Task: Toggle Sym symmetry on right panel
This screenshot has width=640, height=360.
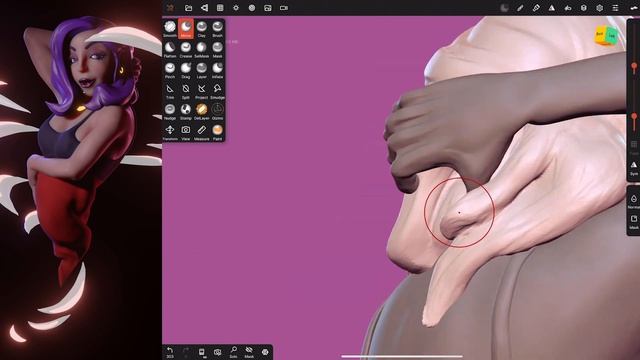Action: [x=634, y=168]
